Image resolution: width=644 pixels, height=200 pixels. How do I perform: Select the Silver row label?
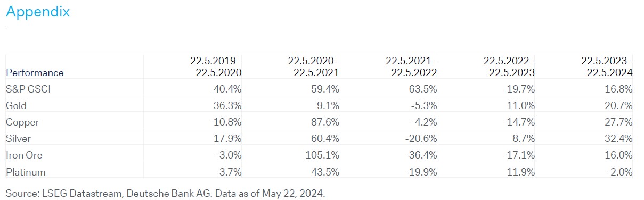[18, 138]
